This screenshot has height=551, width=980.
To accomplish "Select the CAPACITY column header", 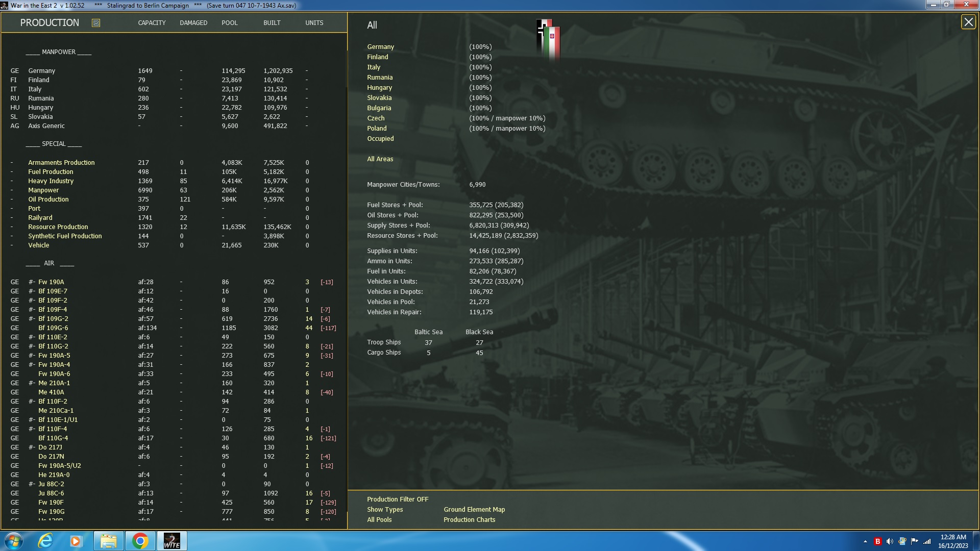I will pyautogui.click(x=152, y=22).
